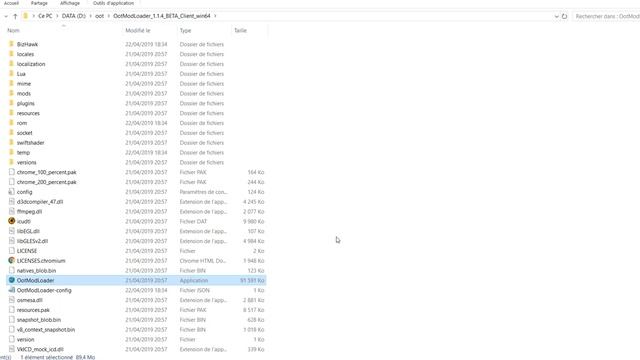The image size is (640, 360).
Task: Click 'Ce PC' in the address bar
Action: pos(45,16)
